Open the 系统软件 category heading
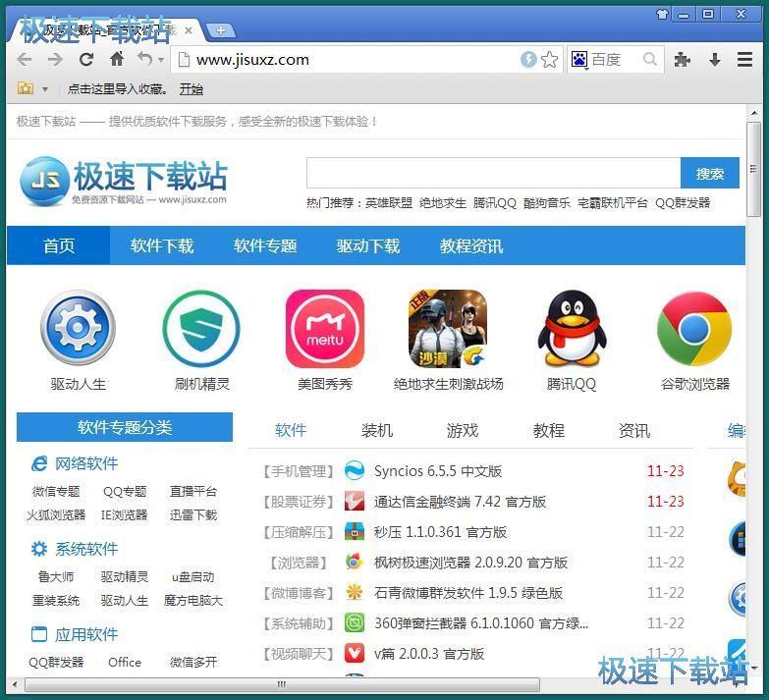Image resolution: width=769 pixels, height=700 pixels. coord(86,549)
